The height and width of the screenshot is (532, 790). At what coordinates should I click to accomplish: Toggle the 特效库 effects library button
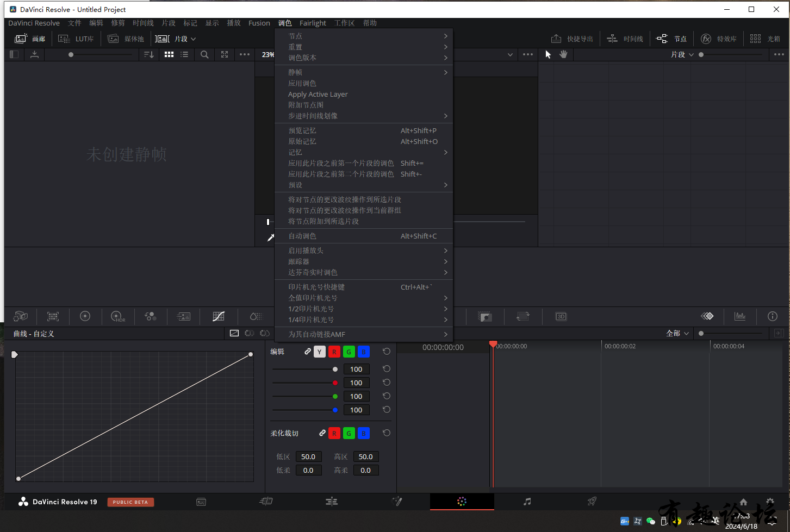(719, 39)
